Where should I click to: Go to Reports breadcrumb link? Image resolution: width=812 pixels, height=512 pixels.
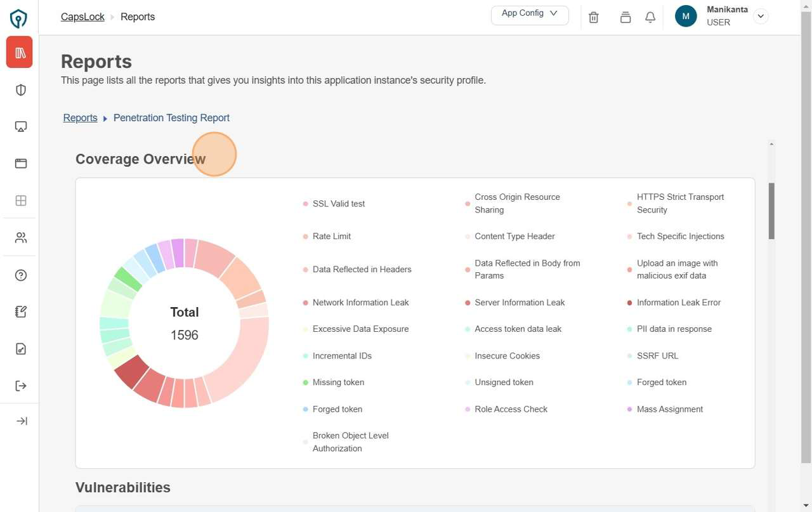[80, 118]
